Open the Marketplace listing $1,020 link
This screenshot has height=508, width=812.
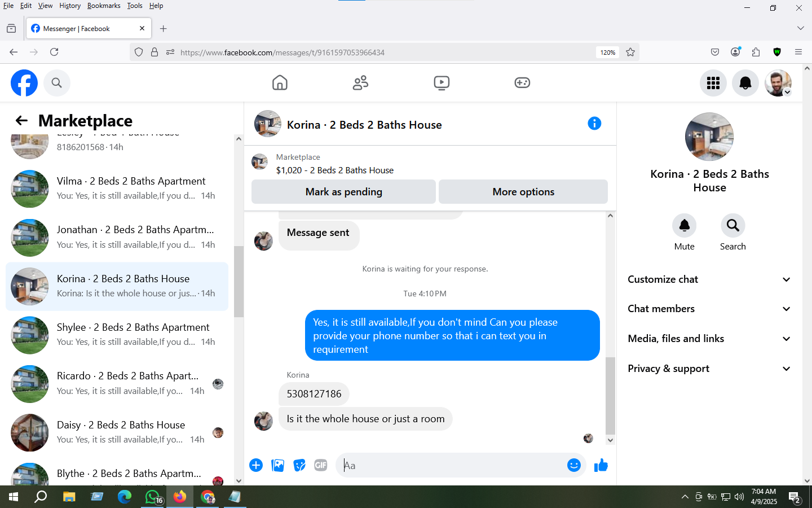coord(334,170)
